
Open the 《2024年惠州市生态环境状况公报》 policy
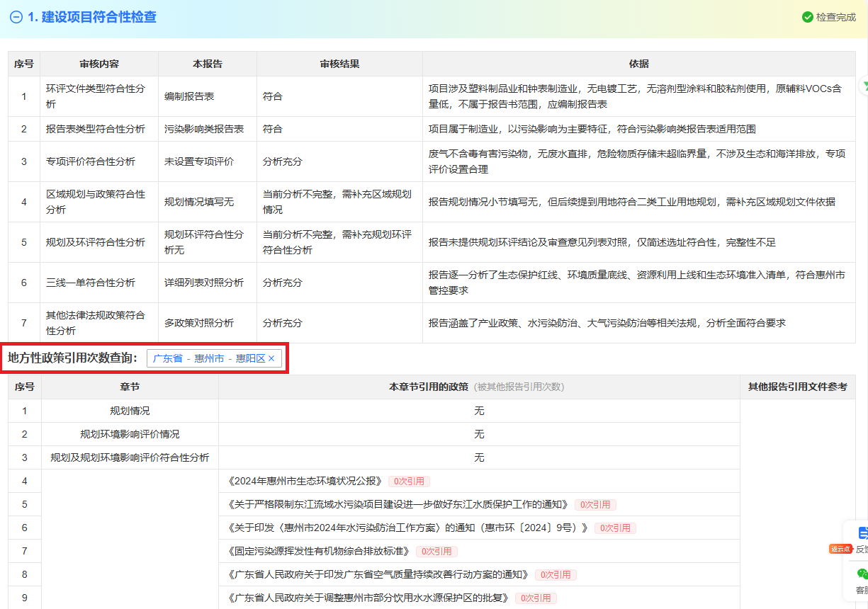tap(305, 482)
